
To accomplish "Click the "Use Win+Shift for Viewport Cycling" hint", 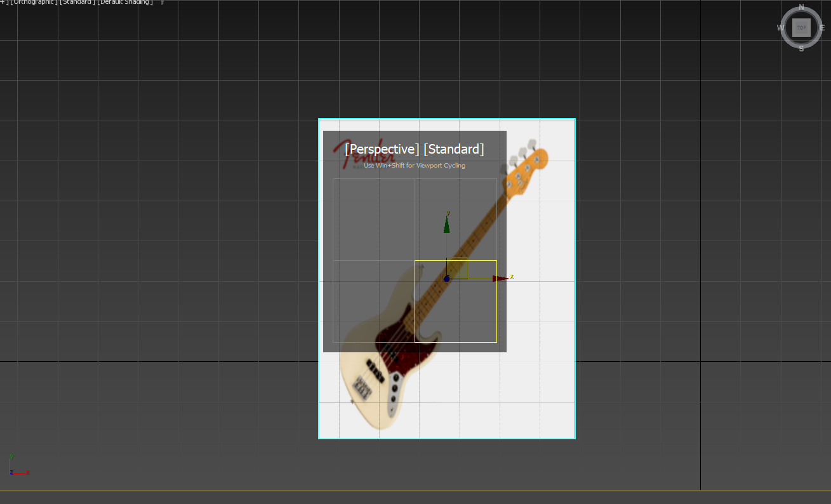I will 415,166.
